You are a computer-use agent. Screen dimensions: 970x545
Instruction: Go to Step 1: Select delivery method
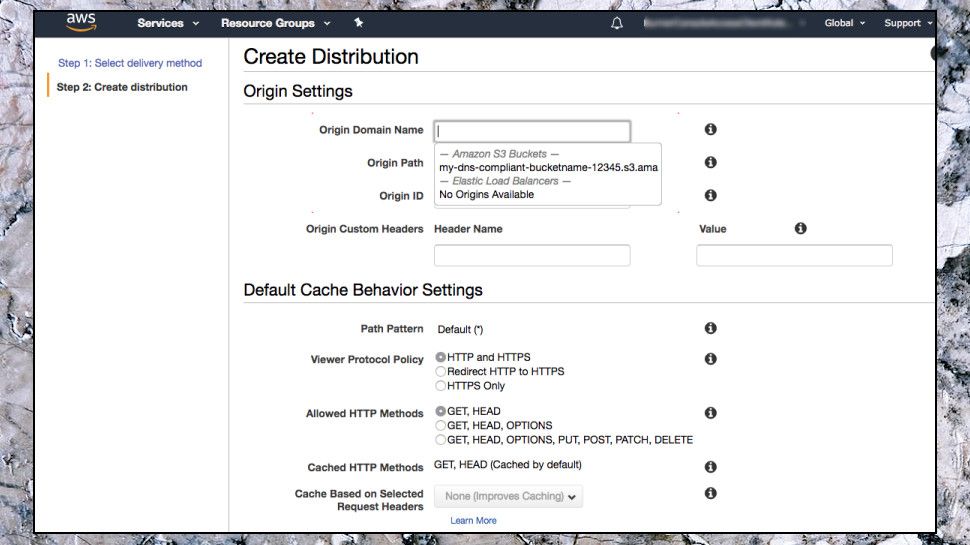click(x=130, y=63)
